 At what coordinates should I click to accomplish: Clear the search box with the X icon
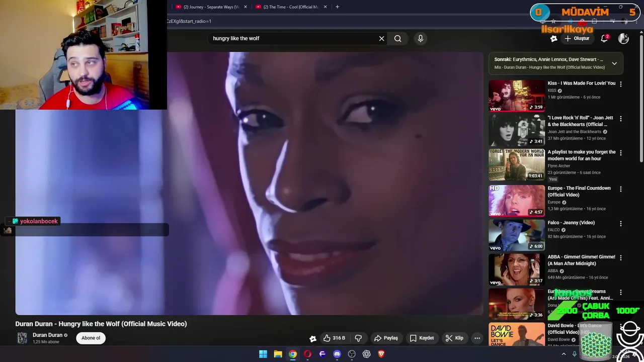(x=381, y=38)
